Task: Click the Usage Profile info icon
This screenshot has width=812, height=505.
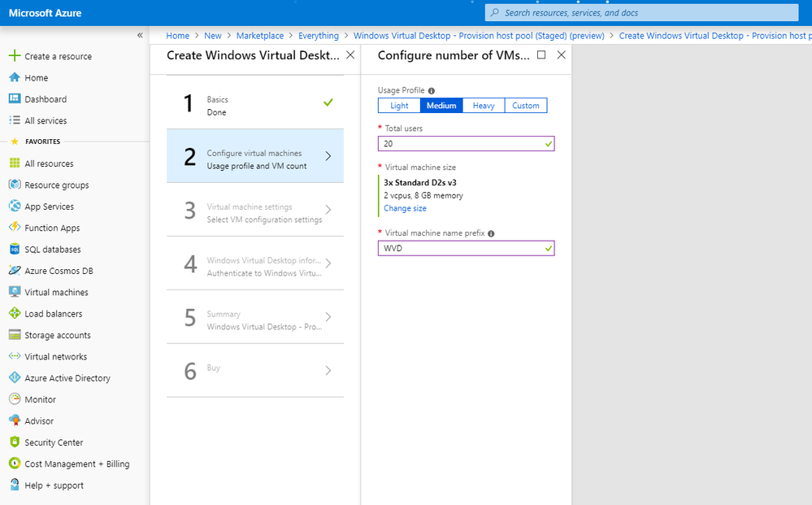Action: pos(432,90)
